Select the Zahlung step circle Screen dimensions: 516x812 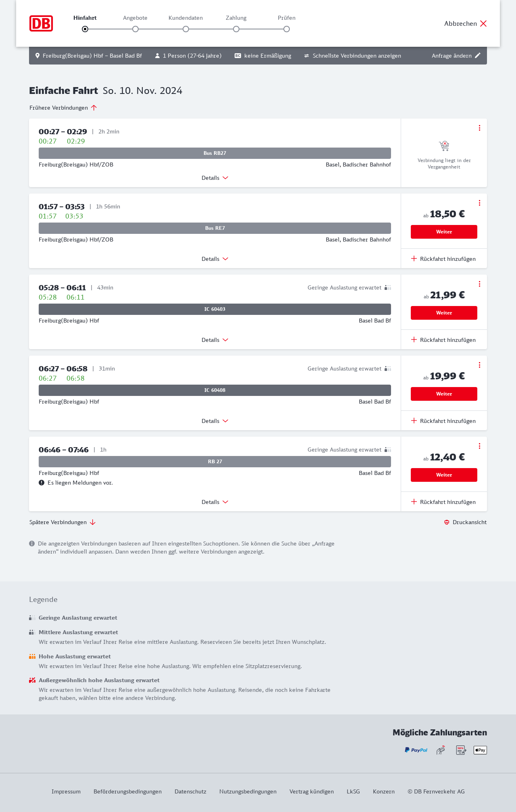click(x=236, y=29)
